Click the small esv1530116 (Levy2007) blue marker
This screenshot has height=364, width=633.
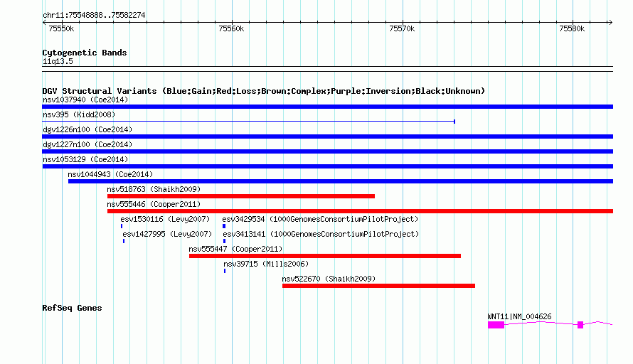coord(122,226)
